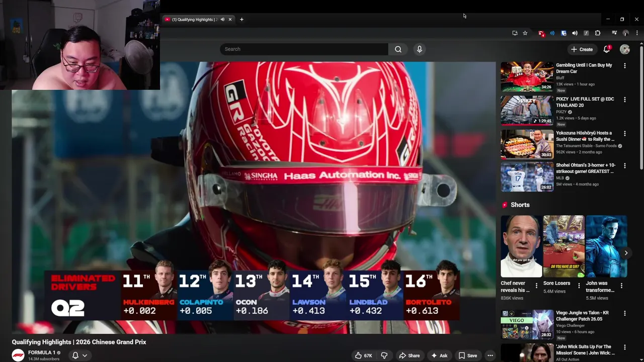This screenshot has height=362, width=644.
Task: Open options for John Wick Suits Up video
Action: click(625, 347)
